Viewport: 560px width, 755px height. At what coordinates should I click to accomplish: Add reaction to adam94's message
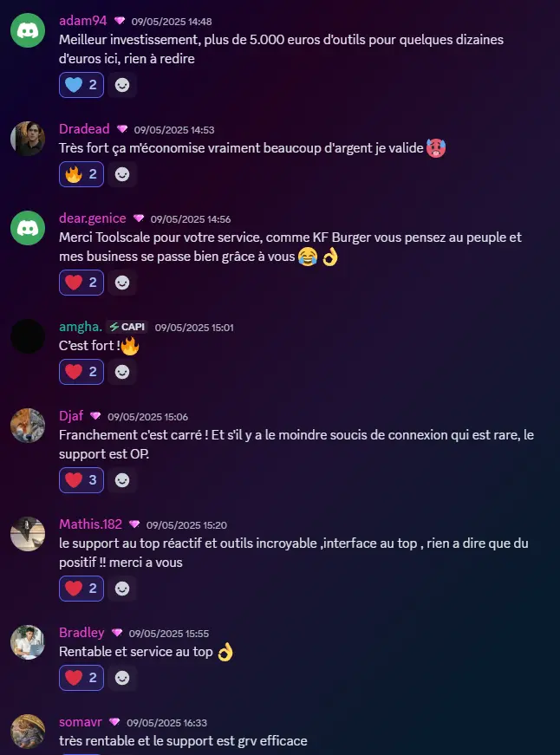pyautogui.click(x=122, y=85)
